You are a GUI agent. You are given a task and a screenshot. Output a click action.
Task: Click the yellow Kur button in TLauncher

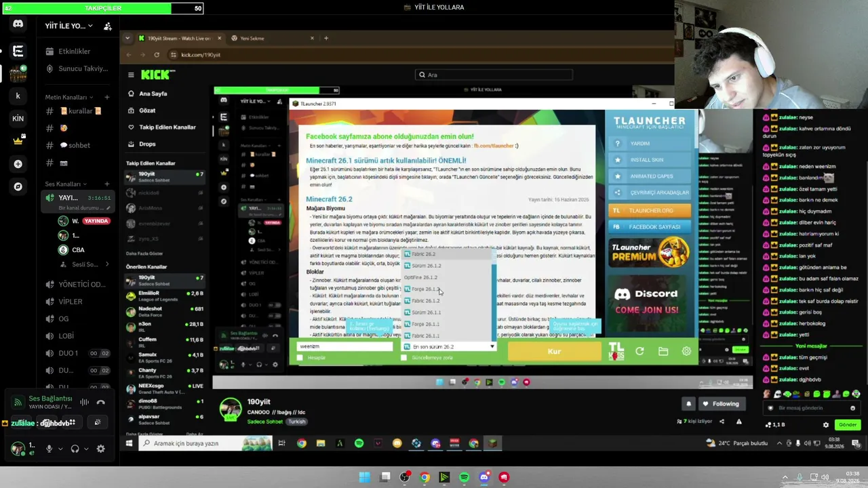coord(554,351)
